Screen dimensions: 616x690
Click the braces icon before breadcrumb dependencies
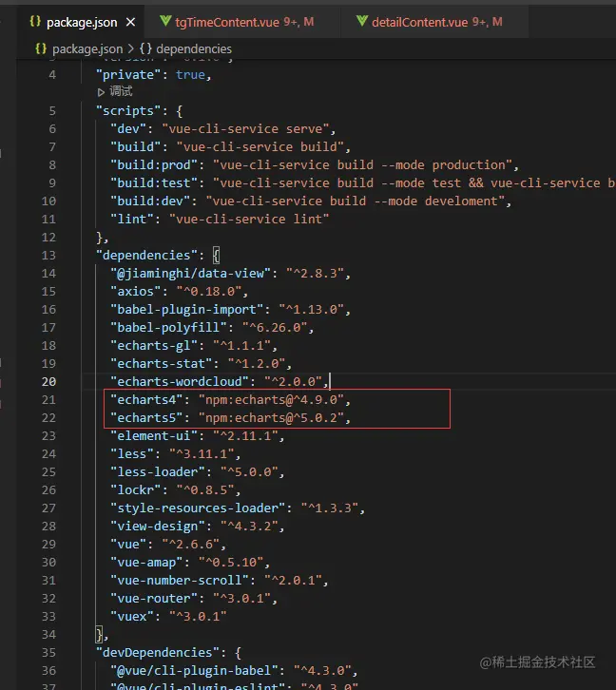tap(145, 48)
